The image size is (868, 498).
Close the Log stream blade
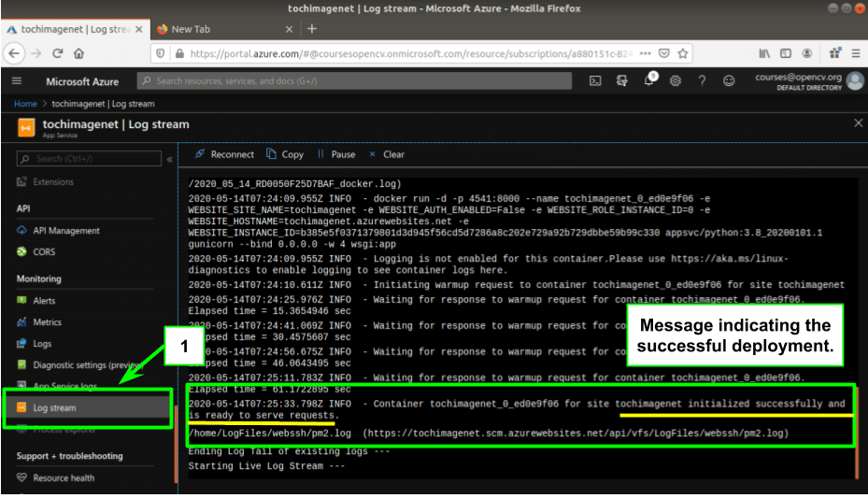858,122
